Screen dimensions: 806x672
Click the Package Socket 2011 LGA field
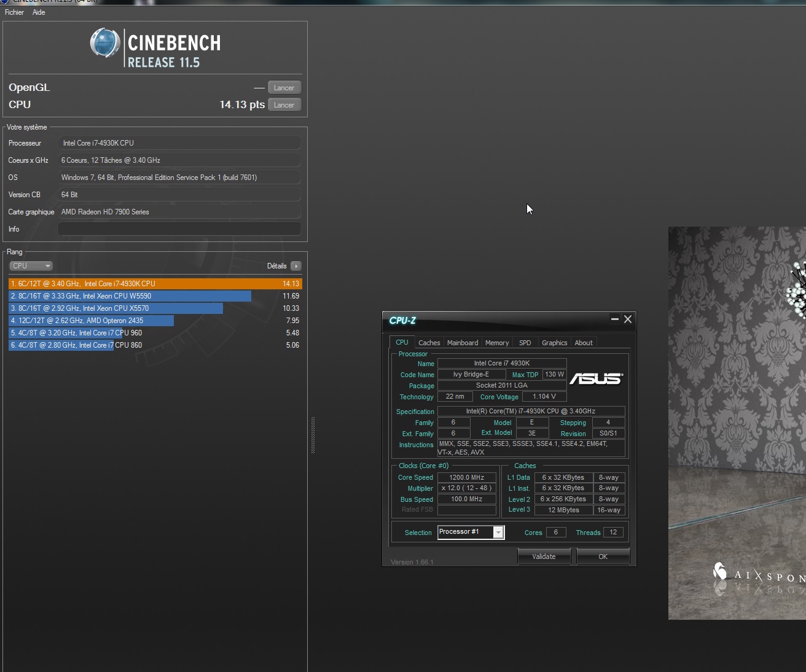point(502,386)
